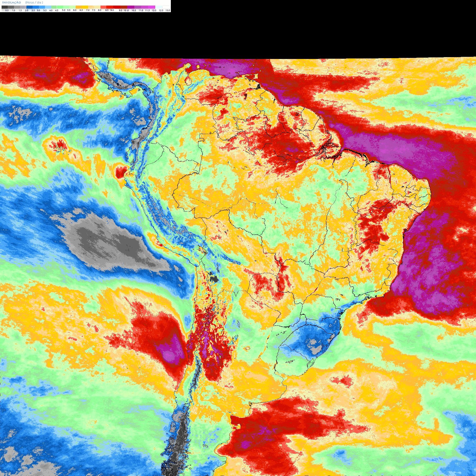Select the 12.5 legend value
Viewport: 476px width, 476px height.
(x=161, y=10)
